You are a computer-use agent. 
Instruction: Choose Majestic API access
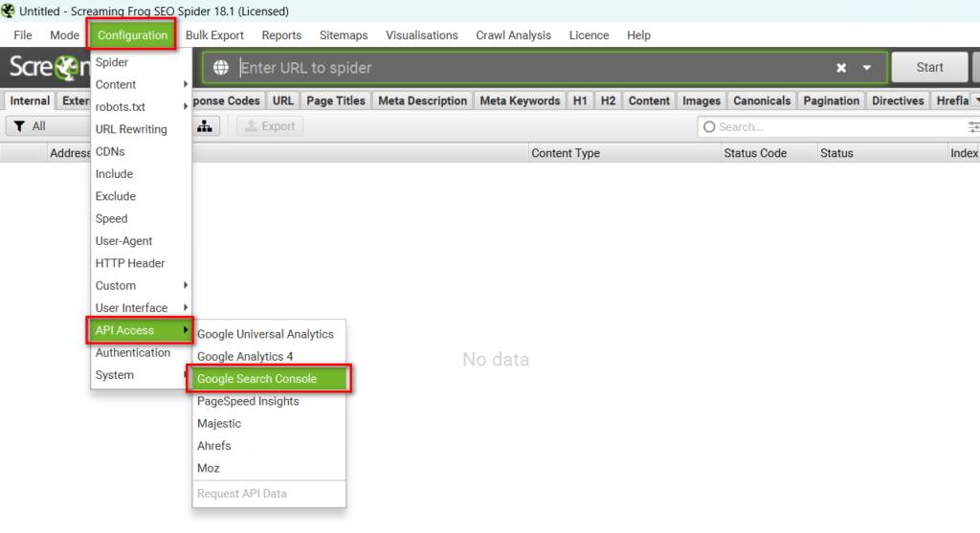click(269, 424)
